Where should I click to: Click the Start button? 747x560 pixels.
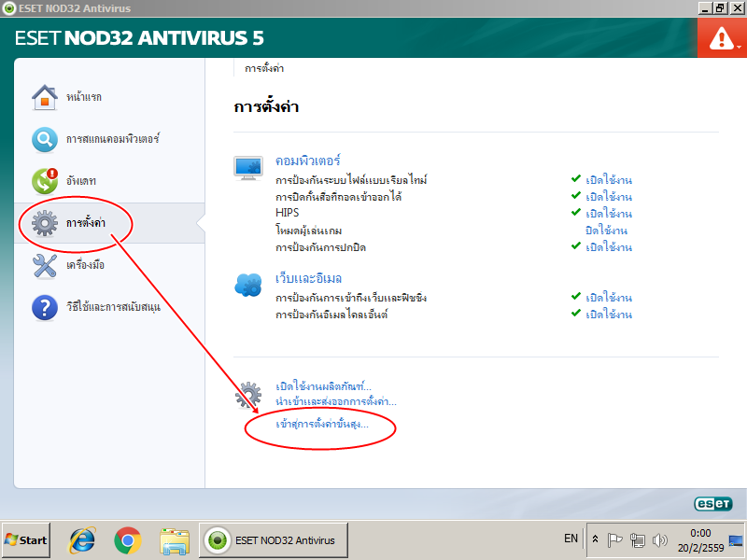pos(26,540)
